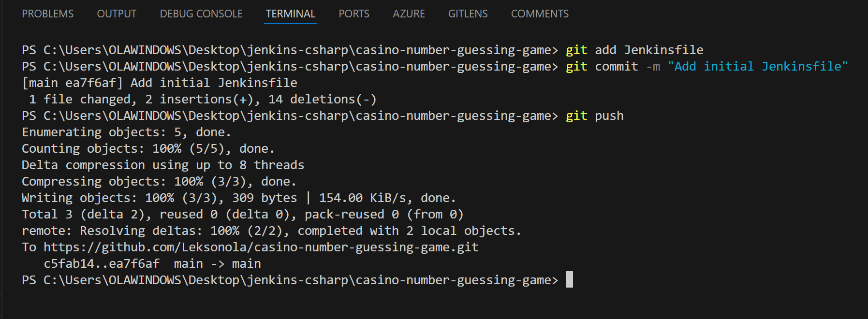Image resolution: width=868 pixels, height=319 pixels.
Task: Click the 'Compressing objects: 100% (3/3)' line
Action: click(159, 182)
